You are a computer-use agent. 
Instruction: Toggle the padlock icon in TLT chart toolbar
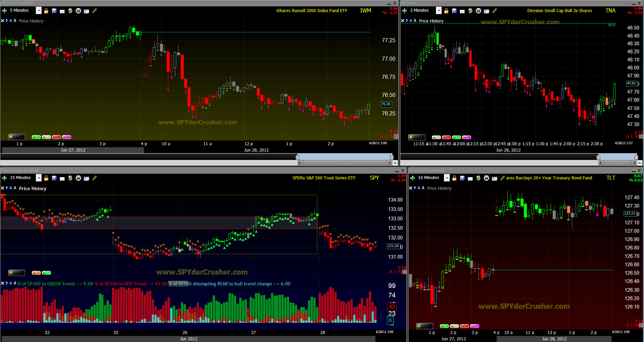click(x=454, y=178)
